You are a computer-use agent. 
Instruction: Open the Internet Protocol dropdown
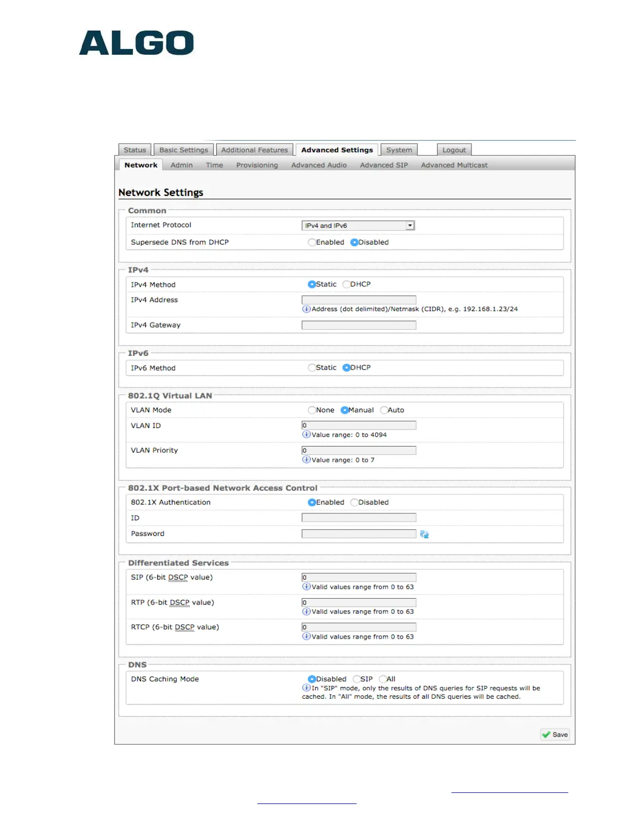pyautogui.click(x=358, y=225)
